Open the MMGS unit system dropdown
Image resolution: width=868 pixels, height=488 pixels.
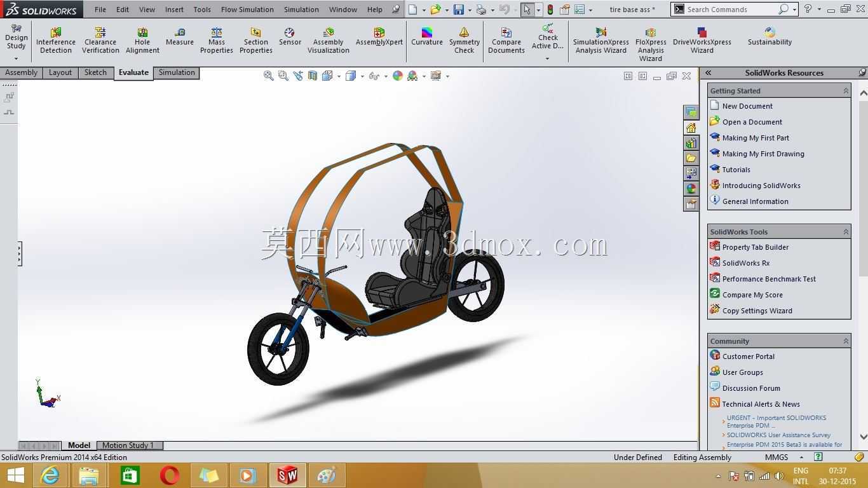pyautogui.click(x=801, y=457)
